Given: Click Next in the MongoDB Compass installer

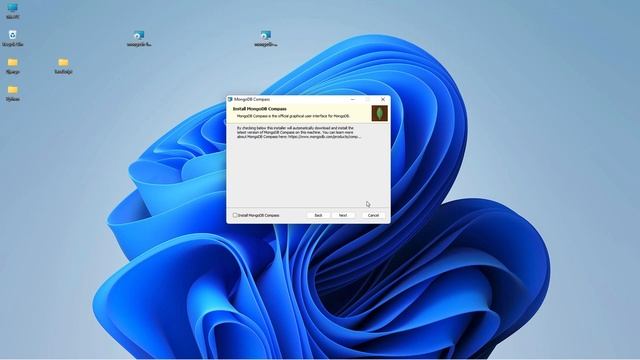Looking at the screenshot, I should [343, 215].
